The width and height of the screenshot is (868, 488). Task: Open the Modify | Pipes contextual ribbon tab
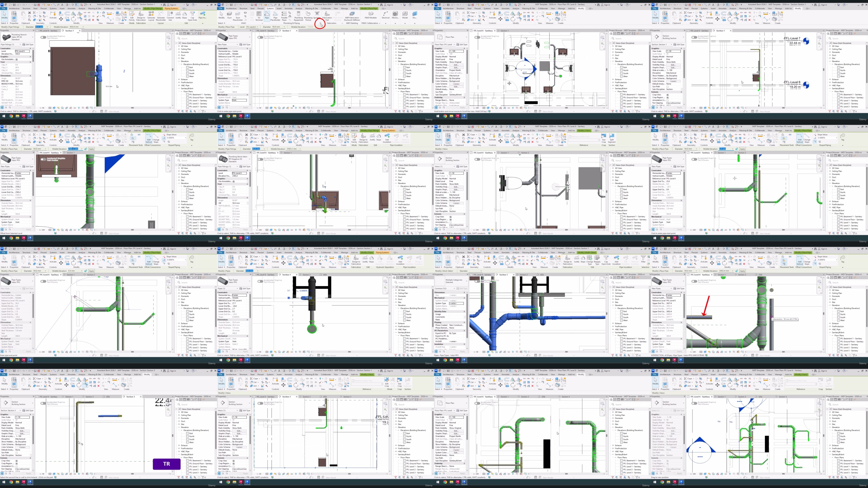coord(367,253)
